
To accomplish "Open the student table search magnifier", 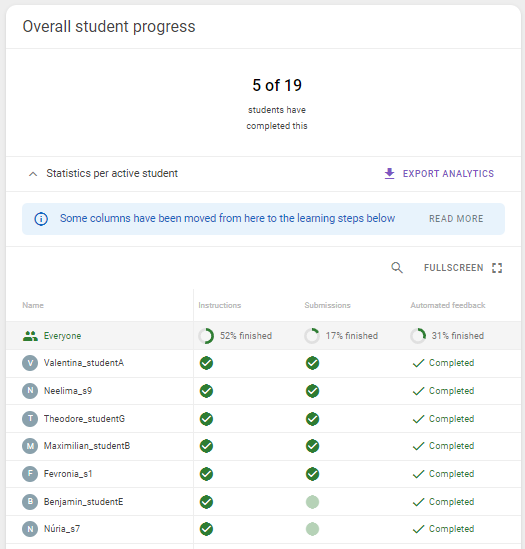I will [396, 267].
